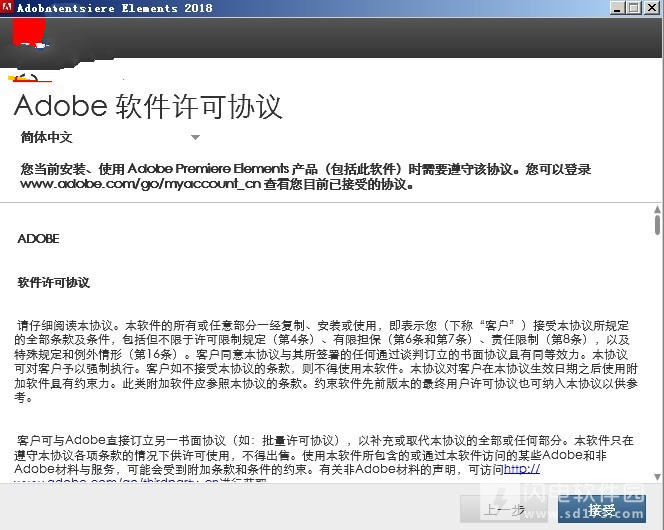The image size is (664, 530).
Task: Close the installer window
Action: tap(652, 8)
